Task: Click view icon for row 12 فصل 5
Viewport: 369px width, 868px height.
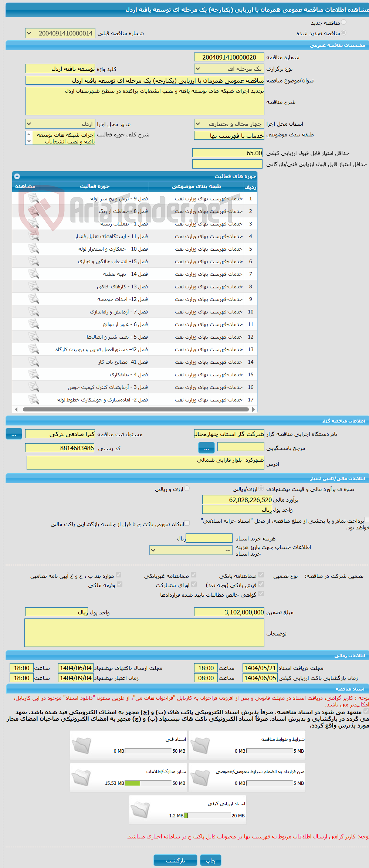Action: point(34,337)
